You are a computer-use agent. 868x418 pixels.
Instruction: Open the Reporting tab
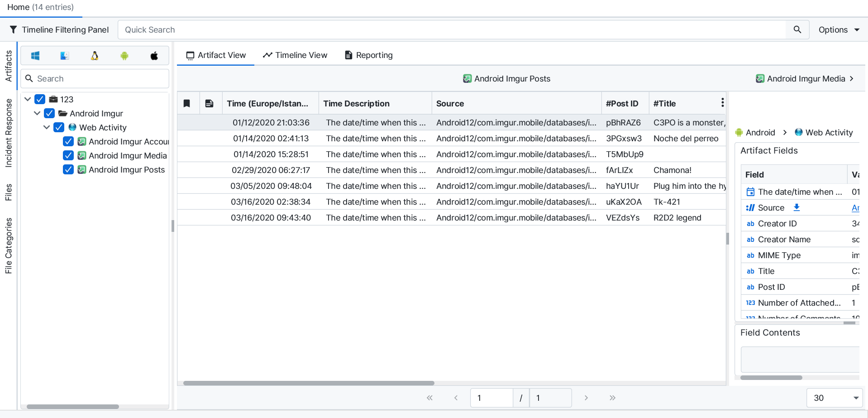368,55
